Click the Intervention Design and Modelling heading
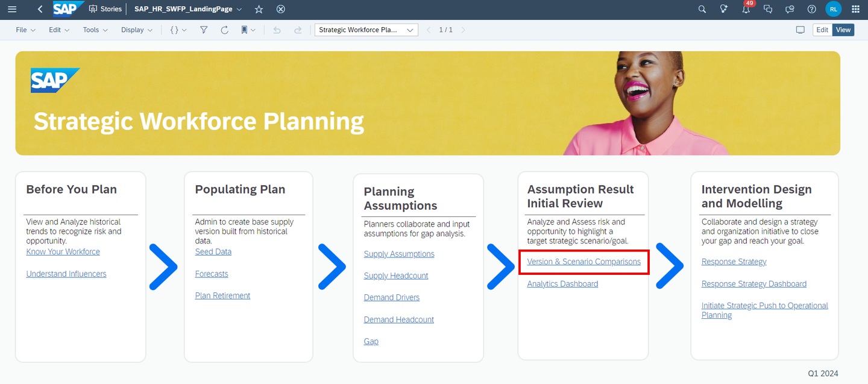The image size is (868, 384). point(756,196)
